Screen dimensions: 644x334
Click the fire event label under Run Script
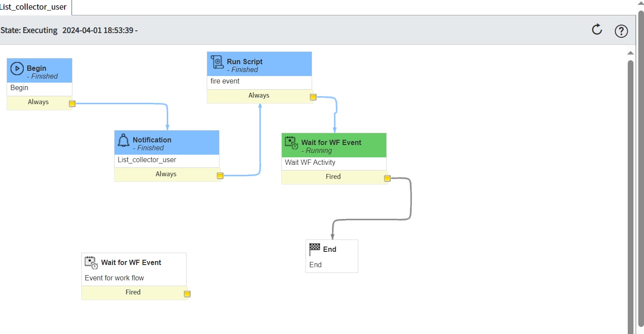(x=224, y=81)
